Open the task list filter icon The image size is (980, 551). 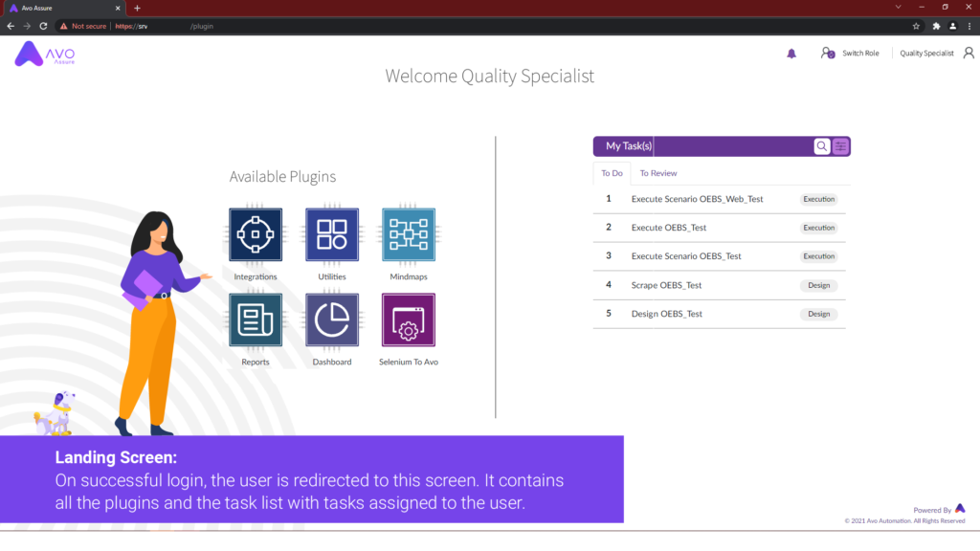840,146
